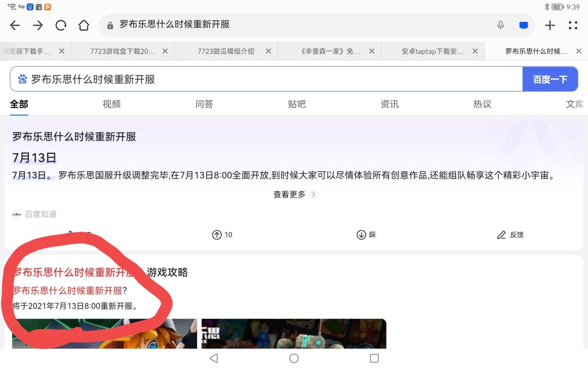Downvote the answer with 踩 icon
Image resolution: width=588 pixels, height=368 pixels.
[x=366, y=234]
